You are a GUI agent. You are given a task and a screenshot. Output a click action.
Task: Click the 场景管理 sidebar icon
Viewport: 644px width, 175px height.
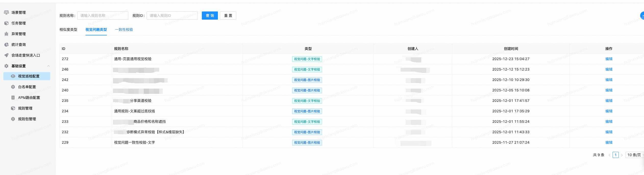(6, 12)
